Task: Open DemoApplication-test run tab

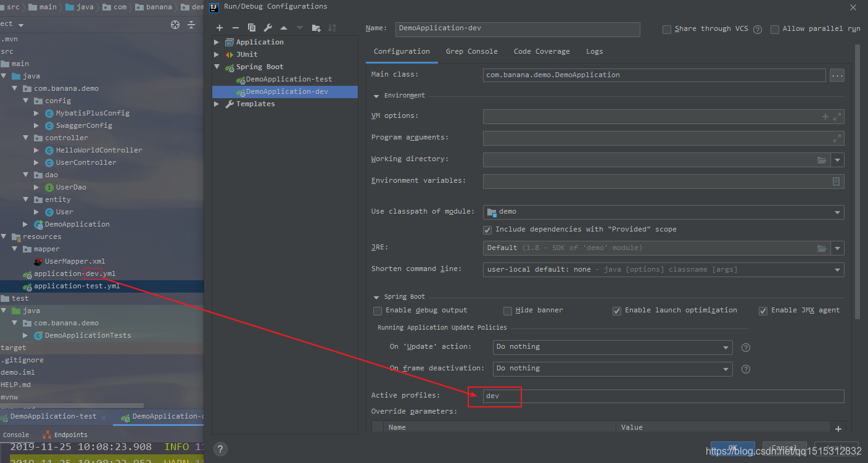Action: click(x=54, y=417)
